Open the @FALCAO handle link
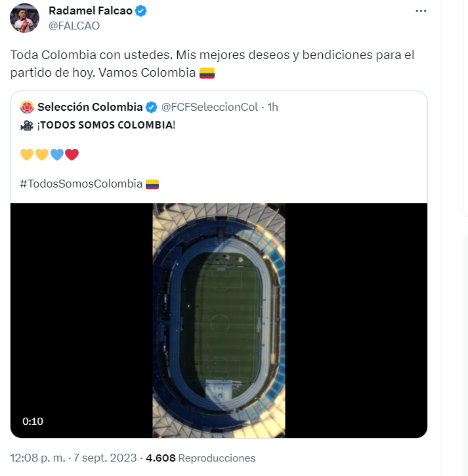The width and height of the screenshot is (468, 476). pyautogui.click(x=74, y=26)
